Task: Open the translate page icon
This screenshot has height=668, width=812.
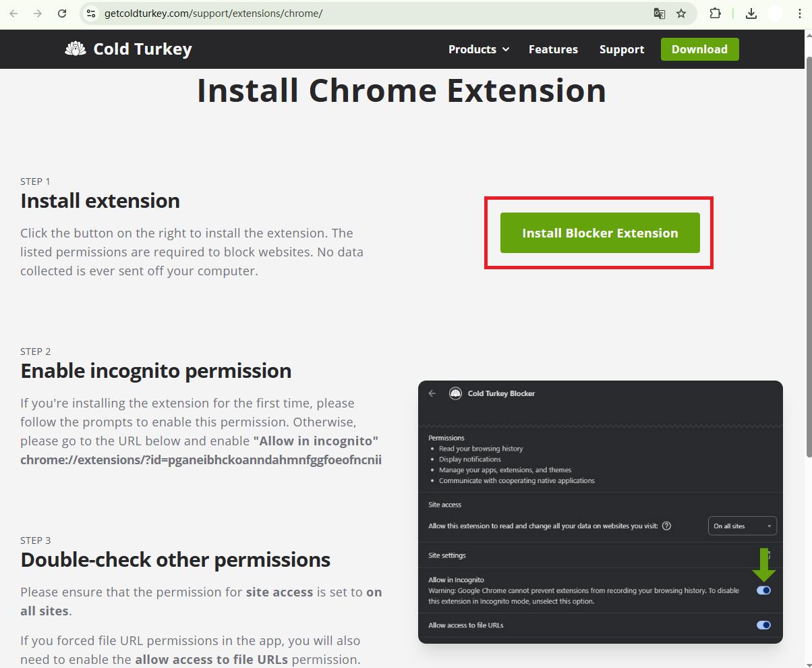Action: click(659, 13)
